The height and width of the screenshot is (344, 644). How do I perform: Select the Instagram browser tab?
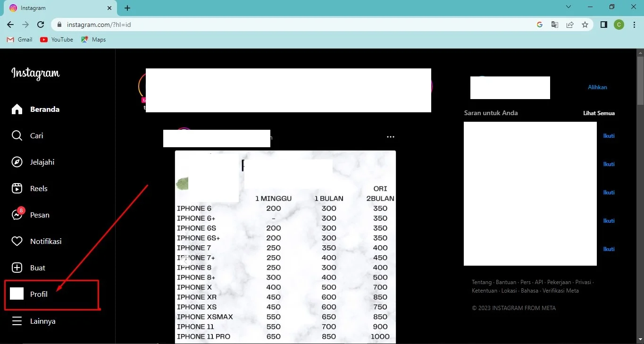[60, 8]
